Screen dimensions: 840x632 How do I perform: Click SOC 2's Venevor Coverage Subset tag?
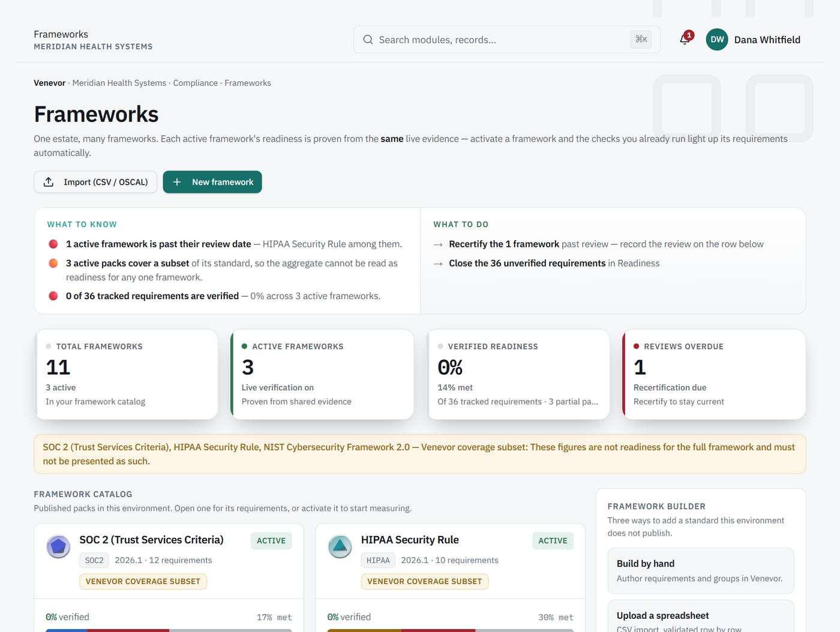(143, 582)
